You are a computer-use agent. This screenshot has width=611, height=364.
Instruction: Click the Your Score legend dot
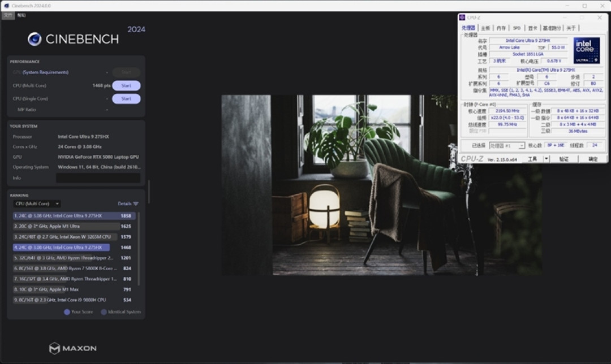[67, 312]
